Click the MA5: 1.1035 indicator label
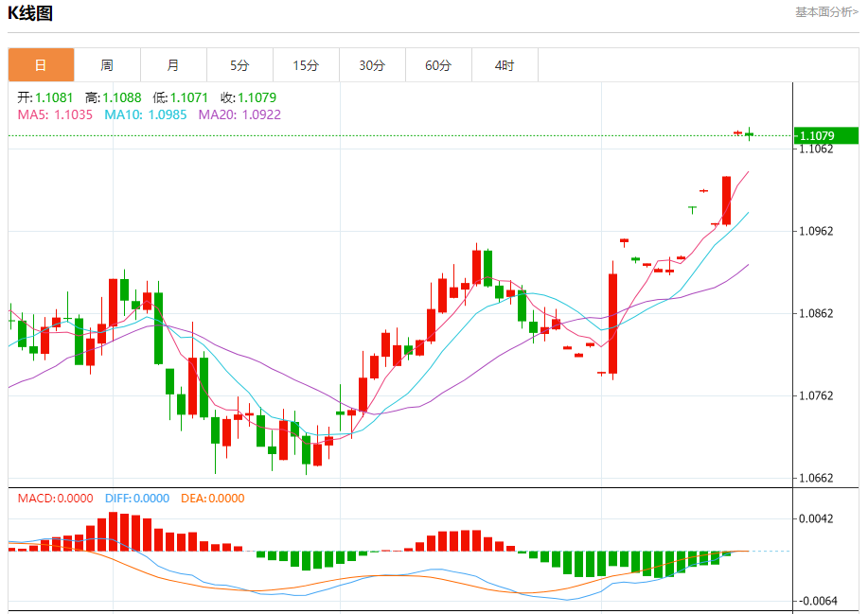This screenshot has height=614, width=868. pos(55,114)
